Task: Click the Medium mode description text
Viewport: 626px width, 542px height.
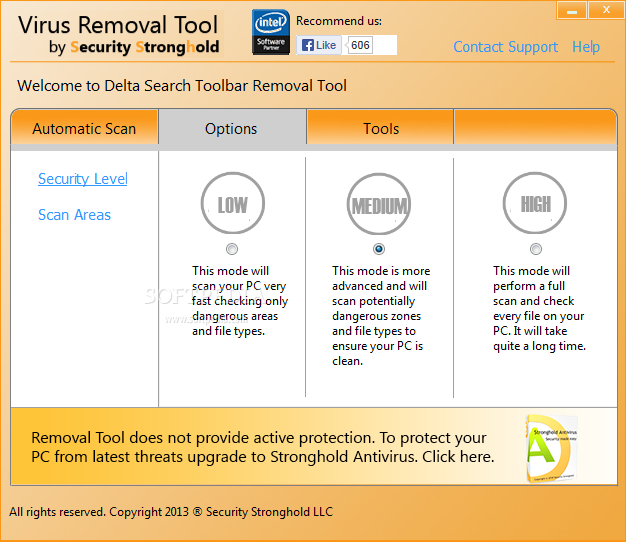Action: [x=381, y=316]
